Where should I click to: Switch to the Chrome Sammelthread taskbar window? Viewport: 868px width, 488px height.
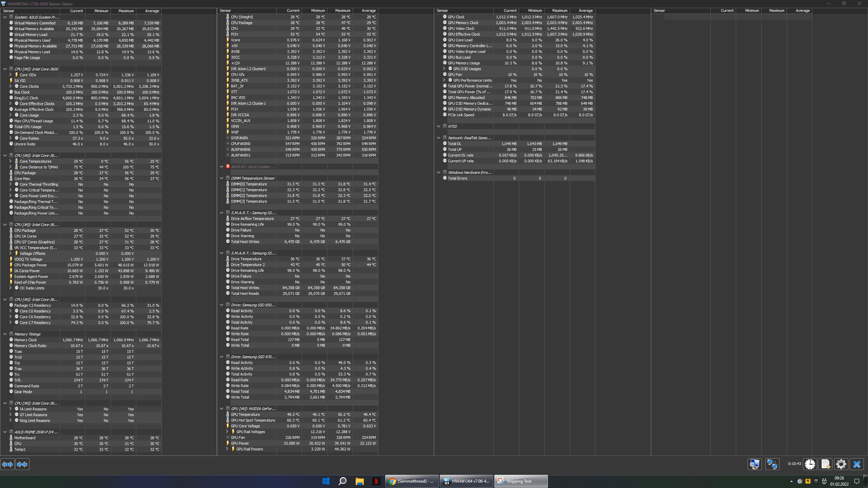click(x=412, y=481)
